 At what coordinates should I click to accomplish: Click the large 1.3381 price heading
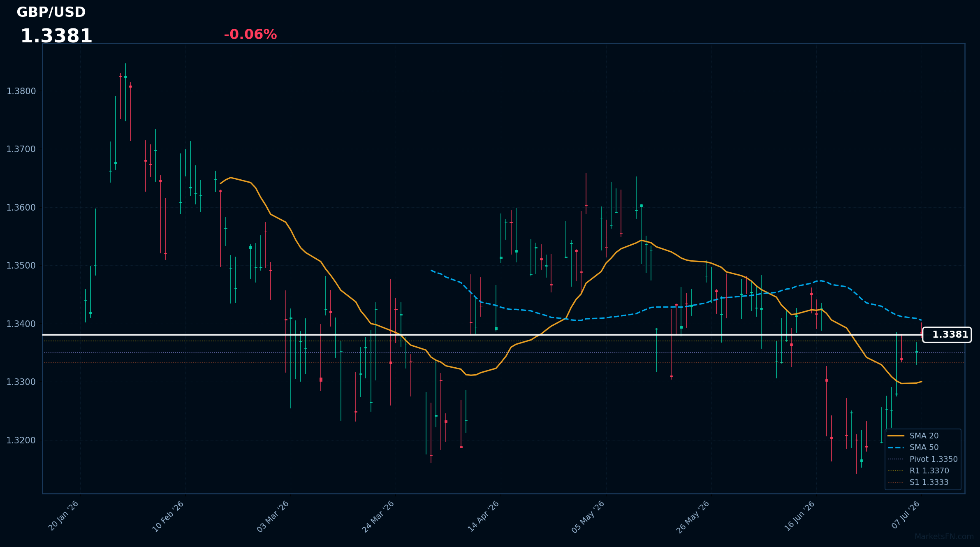point(56,36)
